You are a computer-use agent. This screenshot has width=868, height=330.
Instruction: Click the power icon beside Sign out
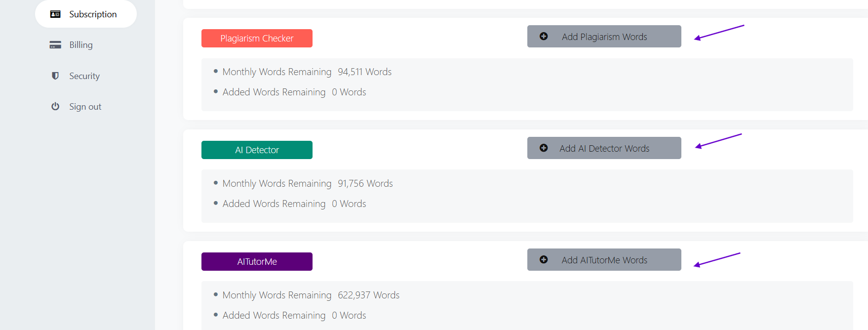[55, 106]
